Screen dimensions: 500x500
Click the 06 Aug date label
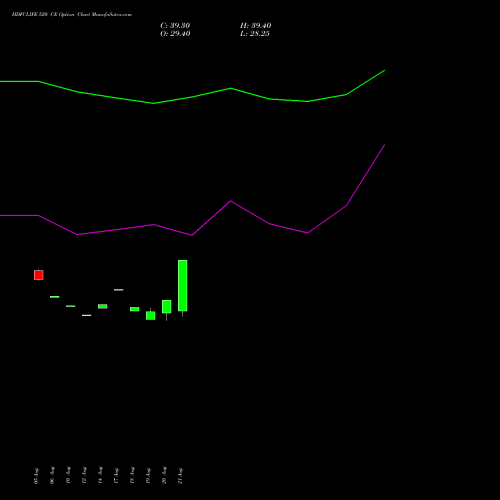tap(52, 476)
